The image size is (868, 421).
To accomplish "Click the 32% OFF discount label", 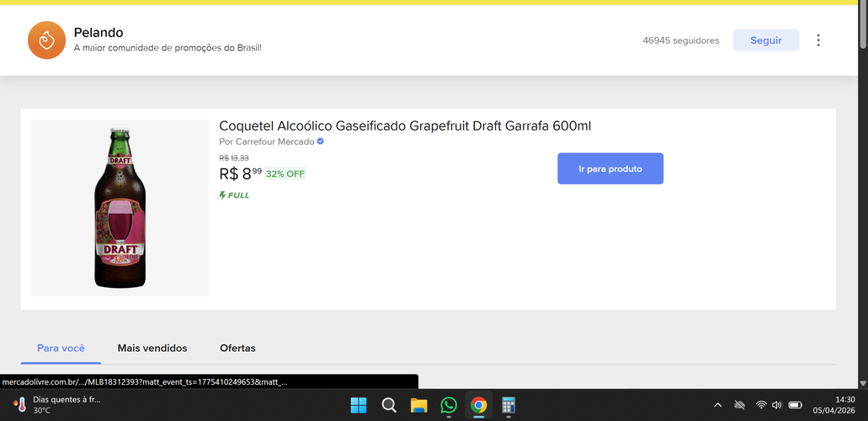I will pos(285,173).
